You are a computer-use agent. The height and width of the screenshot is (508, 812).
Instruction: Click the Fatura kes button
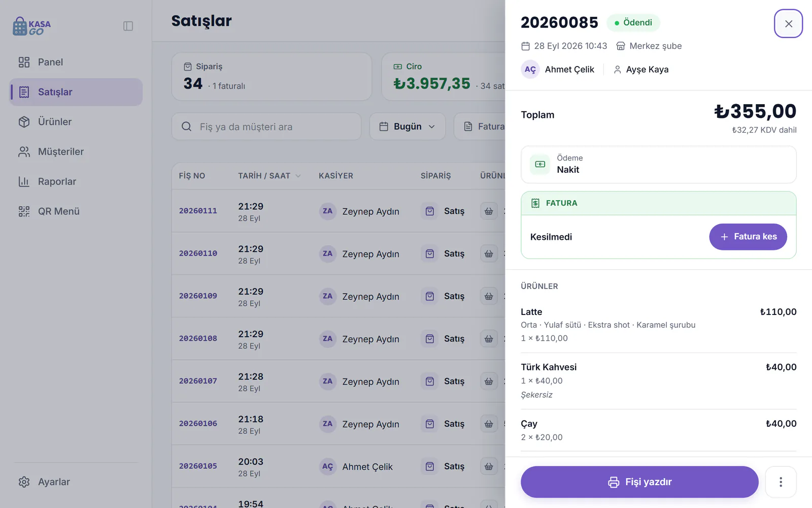pos(748,237)
